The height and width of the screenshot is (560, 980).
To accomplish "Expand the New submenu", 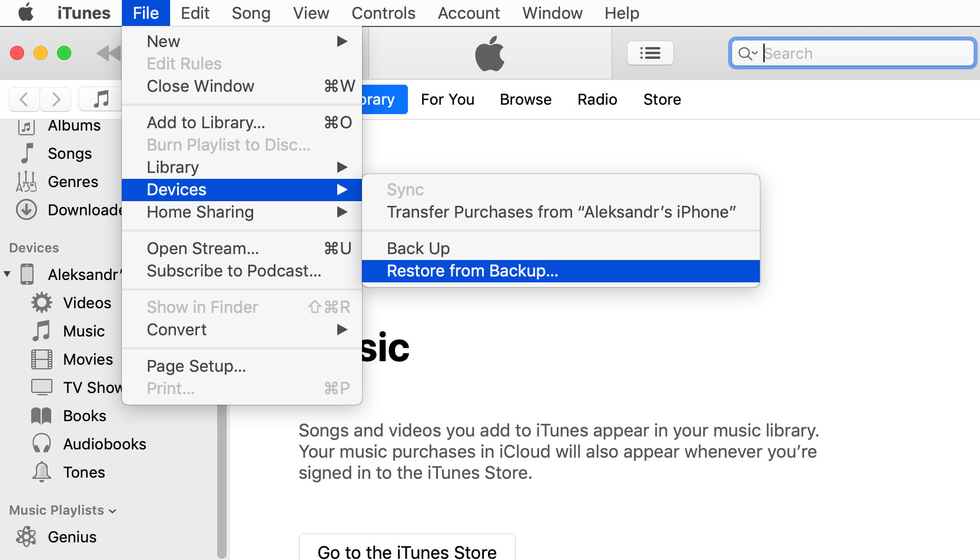I will point(242,41).
